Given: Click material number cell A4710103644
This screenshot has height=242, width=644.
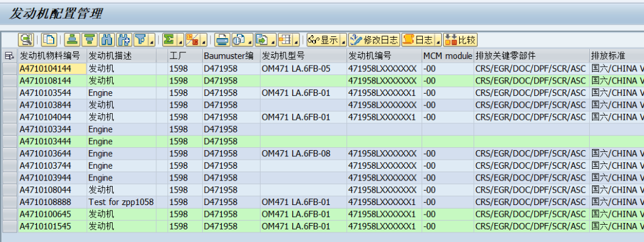Looking at the screenshot, I should 52,154.
